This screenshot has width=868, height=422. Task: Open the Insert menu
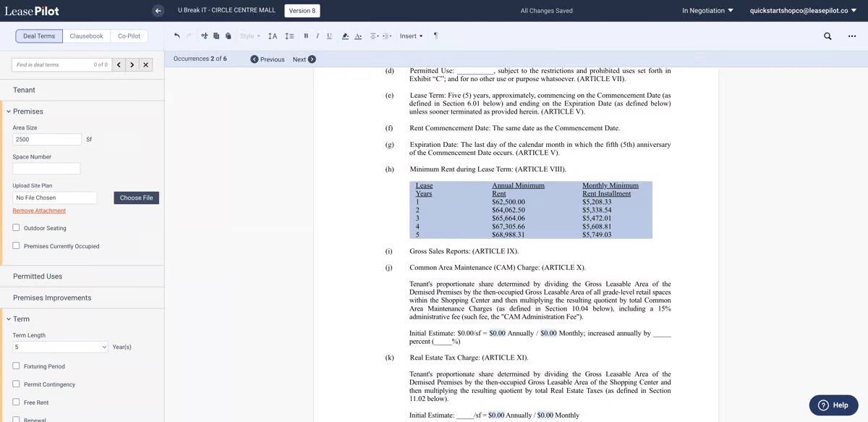[x=409, y=35]
